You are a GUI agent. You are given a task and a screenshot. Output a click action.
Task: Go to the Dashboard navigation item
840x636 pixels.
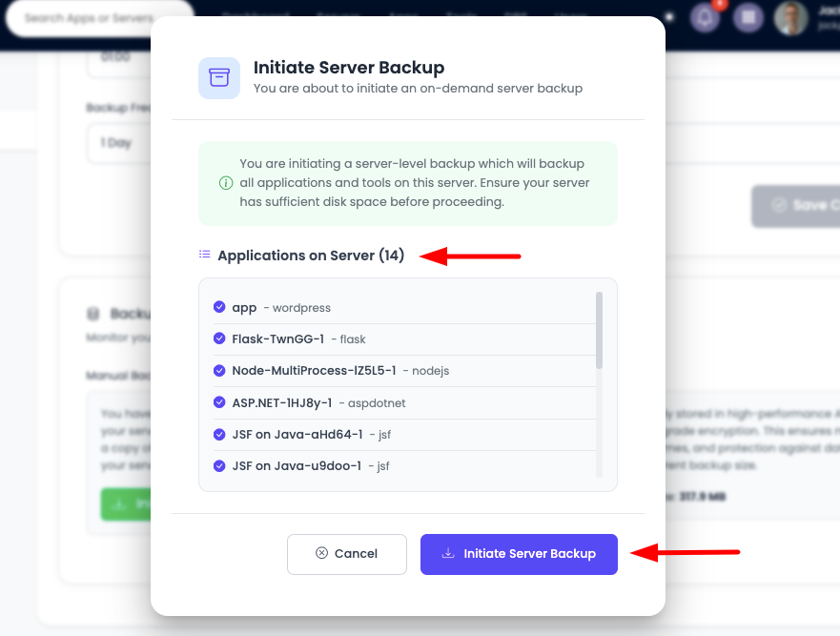tap(256, 15)
